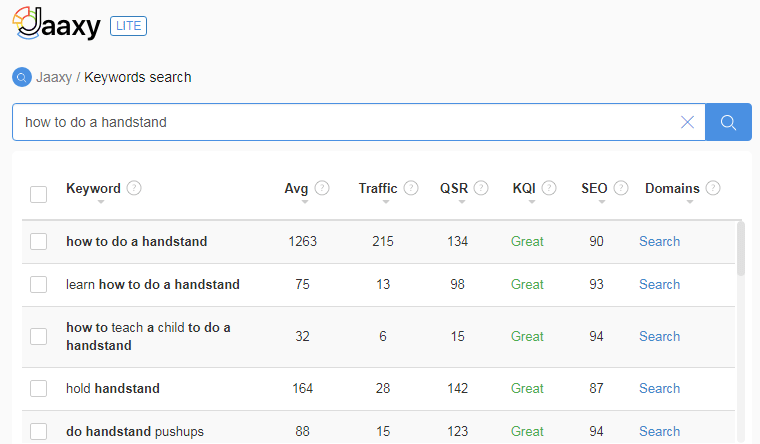This screenshot has width=760, height=444.
Task: Click the Jaaxy logo icon
Action: [30, 22]
